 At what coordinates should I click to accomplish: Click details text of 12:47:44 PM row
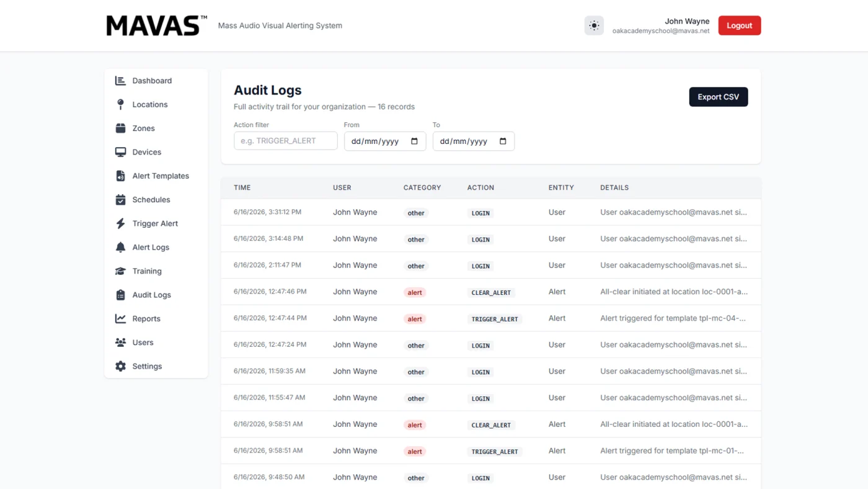coord(673,318)
